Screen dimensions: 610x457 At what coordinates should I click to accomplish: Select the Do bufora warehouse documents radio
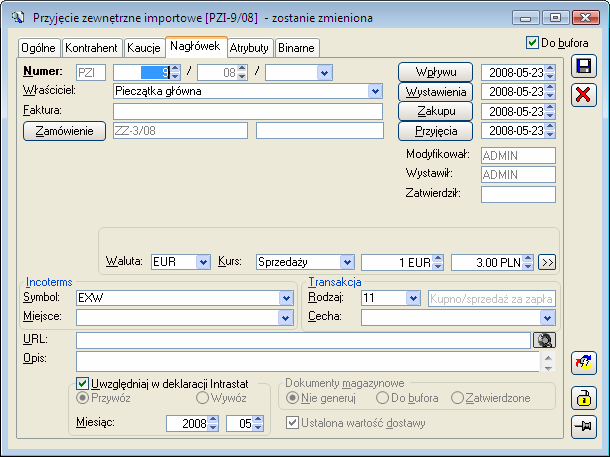point(382,398)
